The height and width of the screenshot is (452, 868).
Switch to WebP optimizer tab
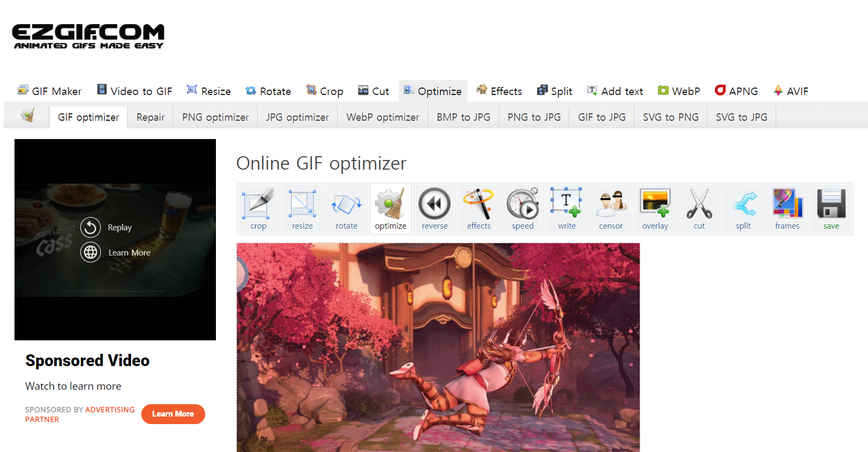(x=383, y=117)
